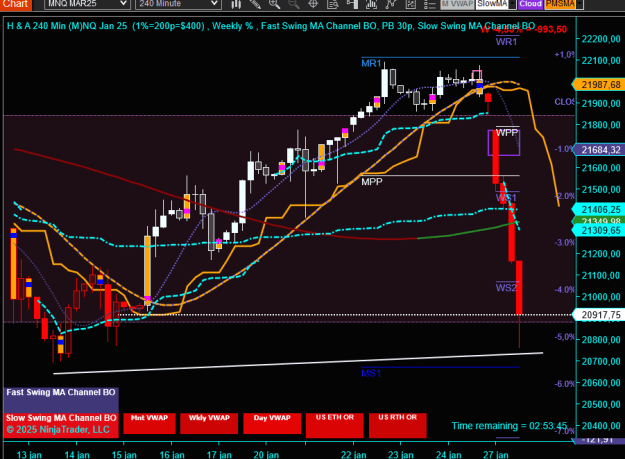The image size is (625, 459).
Task: Click the WS2 level label
Action: (x=506, y=288)
